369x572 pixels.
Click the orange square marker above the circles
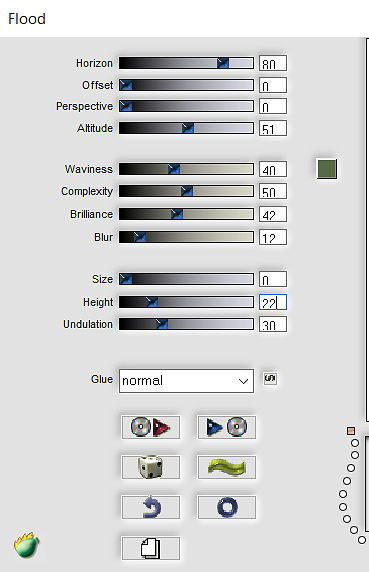coord(351,431)
